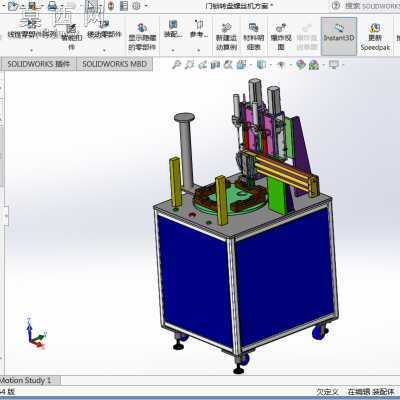Click Previous View in view toolbar
Image resolution: width=400 pixels, height=400 pixels.
click(202, 65)
